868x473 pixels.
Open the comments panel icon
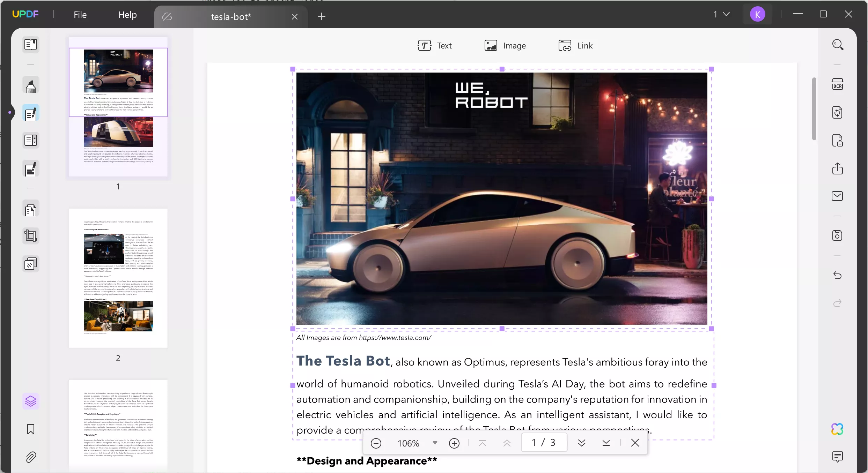pyautogui.click(x=837, y=457)
